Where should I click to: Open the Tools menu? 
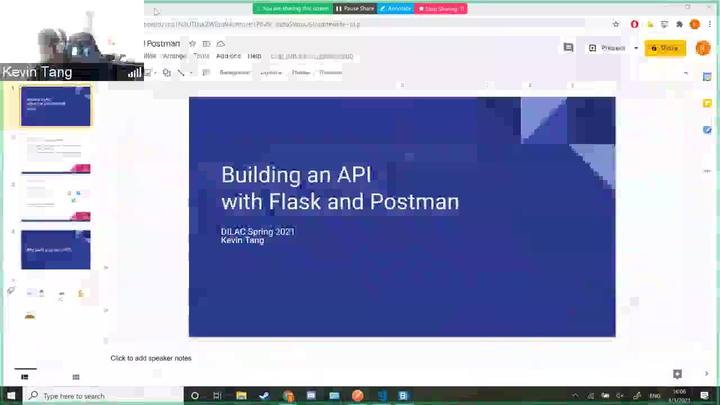(x=201, y=56)
